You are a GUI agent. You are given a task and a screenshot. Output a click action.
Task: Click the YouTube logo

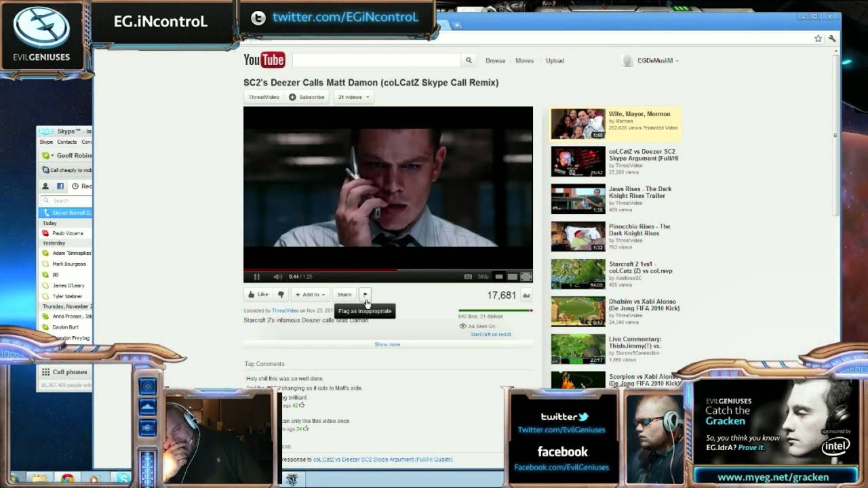pos(264,60)
